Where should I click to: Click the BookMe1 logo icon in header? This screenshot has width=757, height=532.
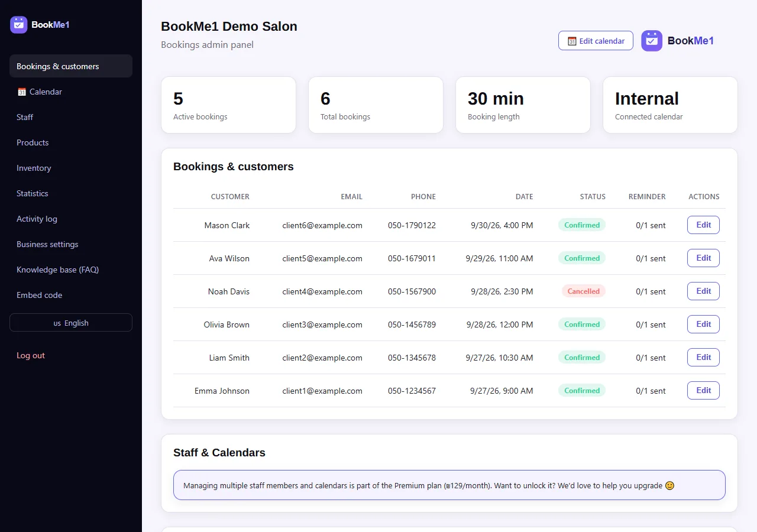pyautogui.click(x=652, y=41)
